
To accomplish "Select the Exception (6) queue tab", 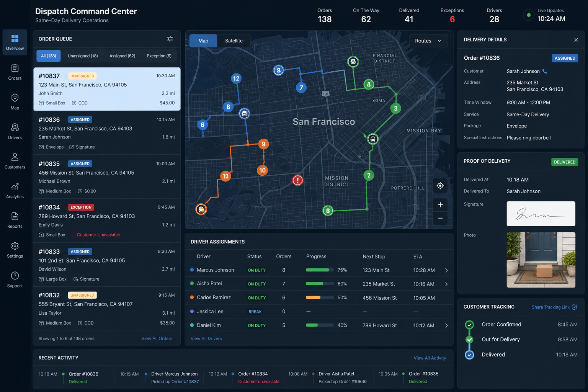I will click(x=159, y=56).
